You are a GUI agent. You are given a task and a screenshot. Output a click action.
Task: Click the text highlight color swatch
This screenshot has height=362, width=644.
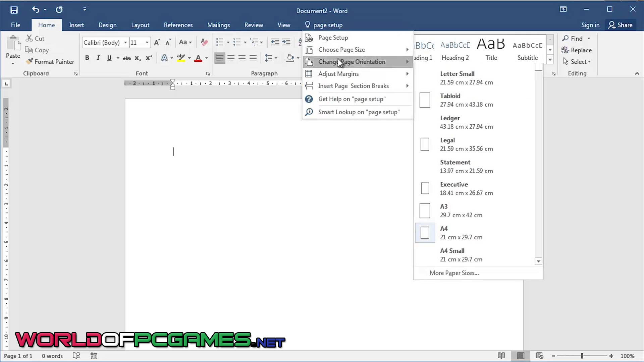[181, 58]
